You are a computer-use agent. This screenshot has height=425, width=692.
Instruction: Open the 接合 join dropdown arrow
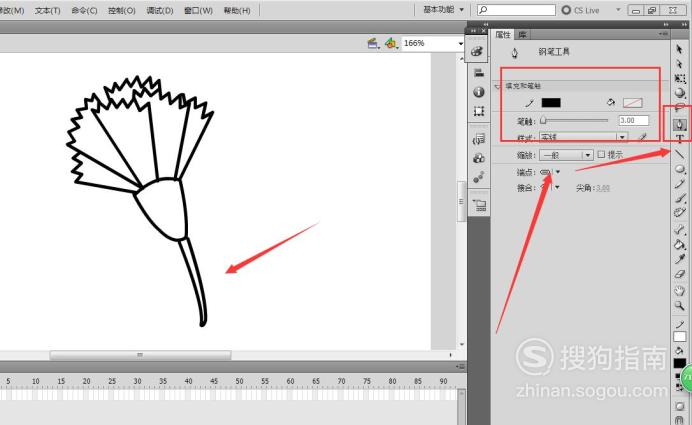[557, 188]
